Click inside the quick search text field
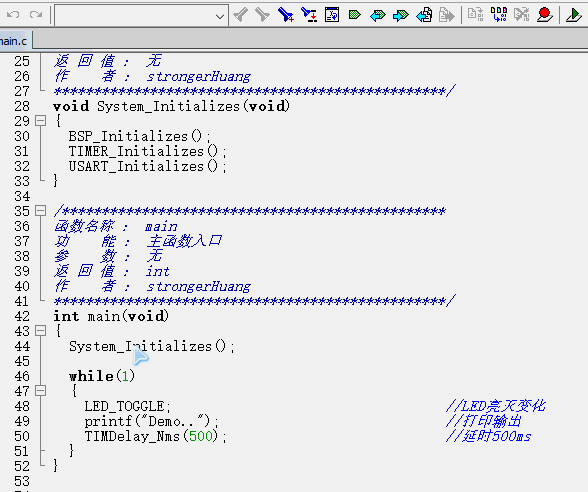 [x=135, y=16]
